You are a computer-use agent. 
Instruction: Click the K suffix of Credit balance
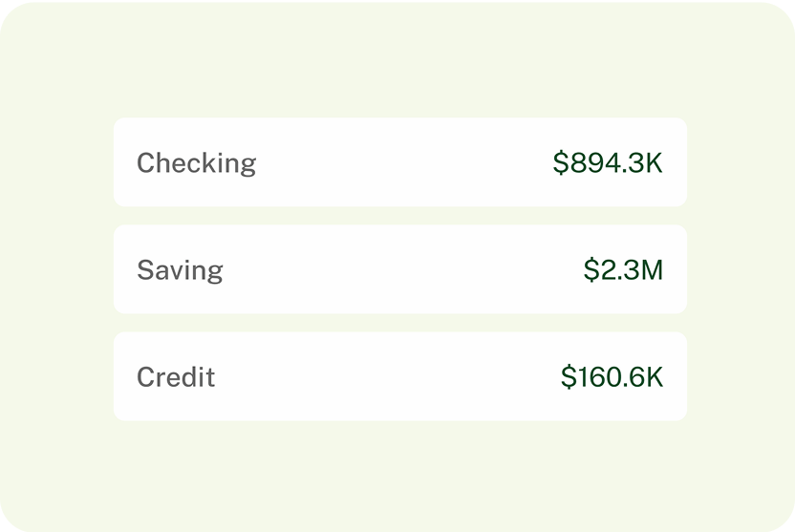tap(653, 377)
